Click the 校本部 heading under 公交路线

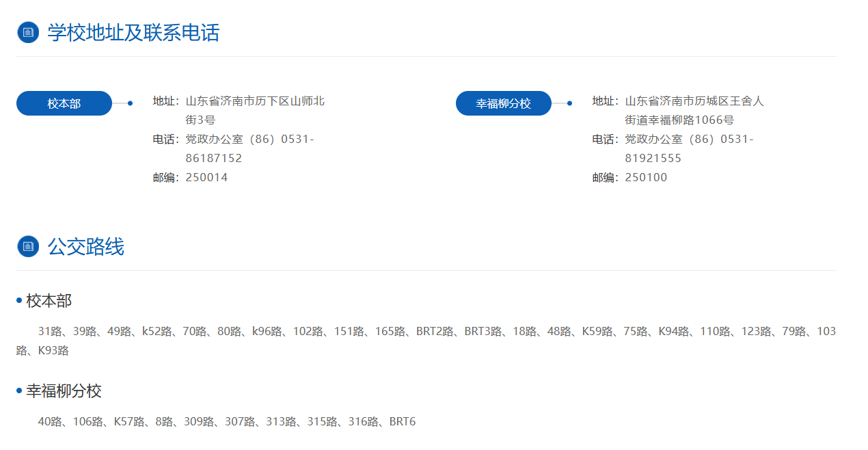click(x=49, y=301)
